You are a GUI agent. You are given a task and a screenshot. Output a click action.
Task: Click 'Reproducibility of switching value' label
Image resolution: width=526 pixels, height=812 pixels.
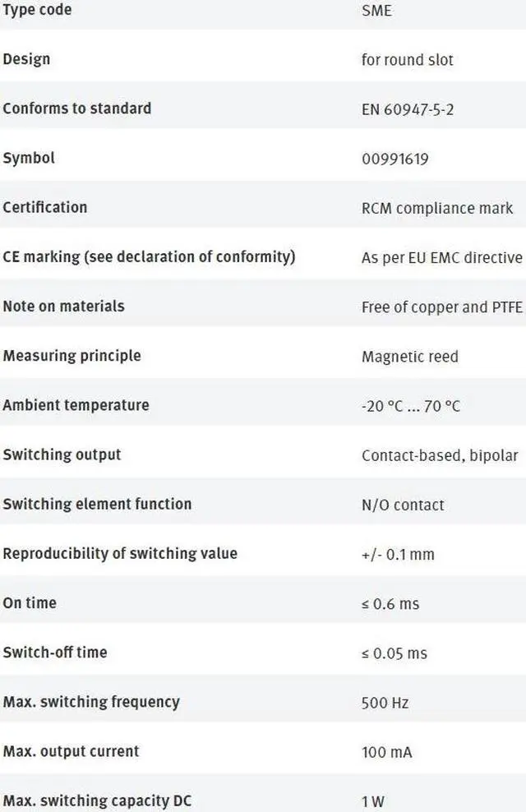click(x=120, y=553)
